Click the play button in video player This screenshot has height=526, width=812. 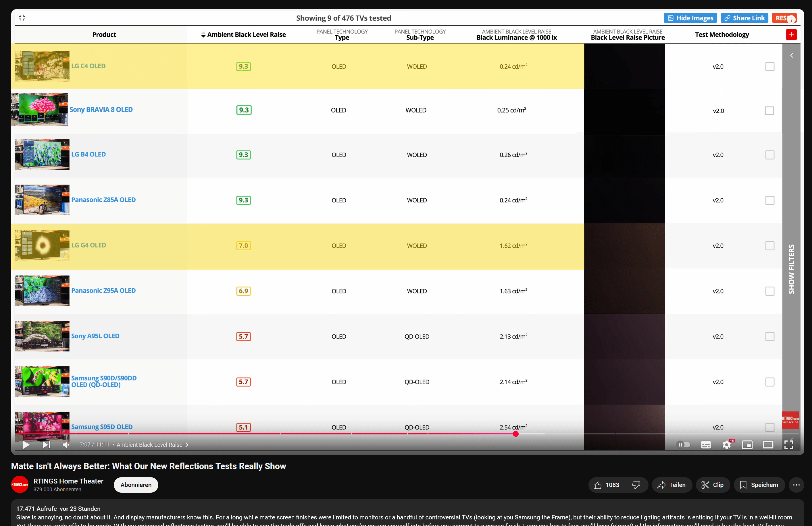click(26, 444)
